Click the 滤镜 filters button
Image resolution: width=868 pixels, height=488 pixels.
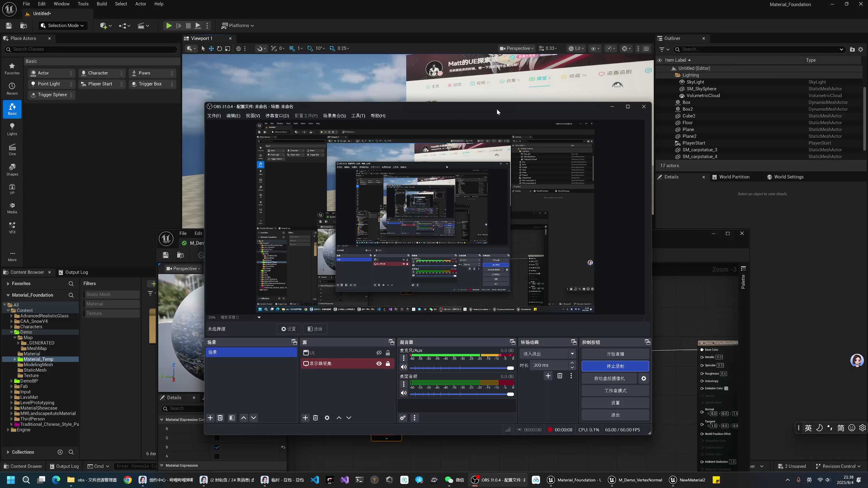pos(315,329)
